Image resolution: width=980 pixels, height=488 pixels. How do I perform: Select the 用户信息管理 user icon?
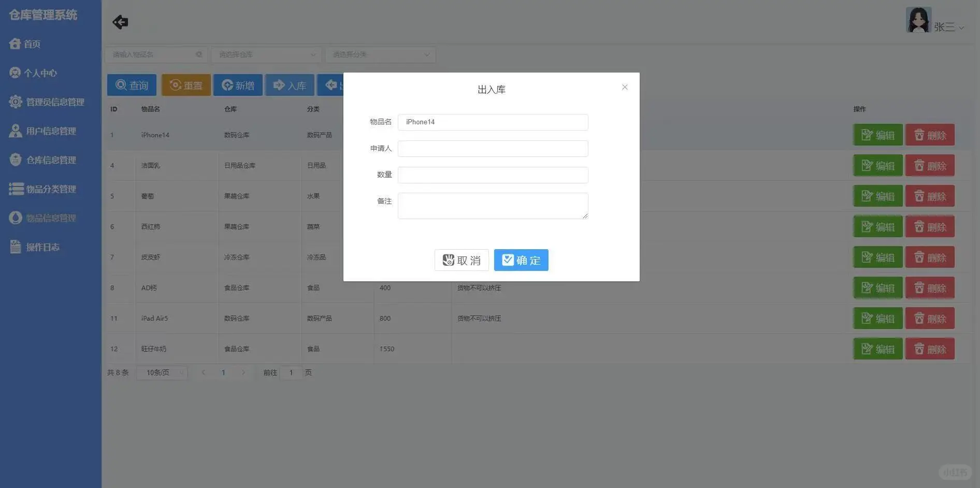(15, 131)
